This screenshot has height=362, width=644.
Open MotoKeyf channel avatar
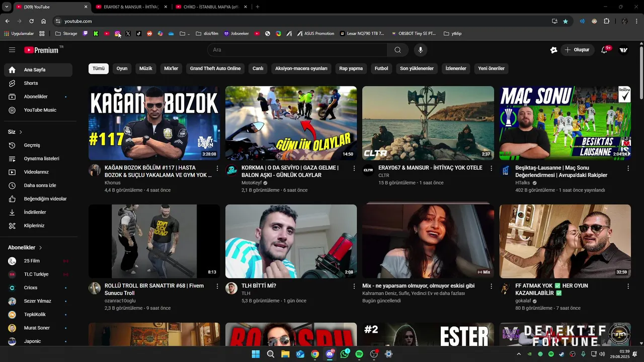[231, 170]
